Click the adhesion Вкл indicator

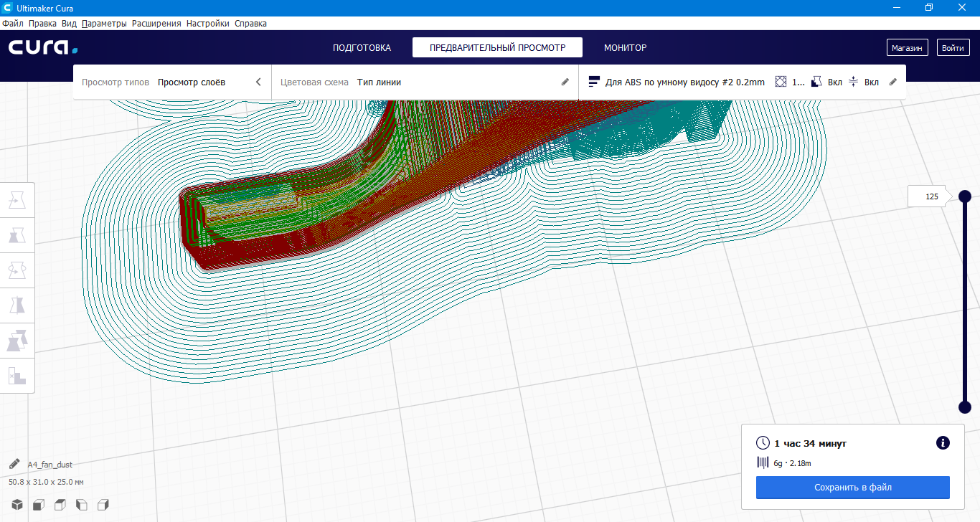864,82
